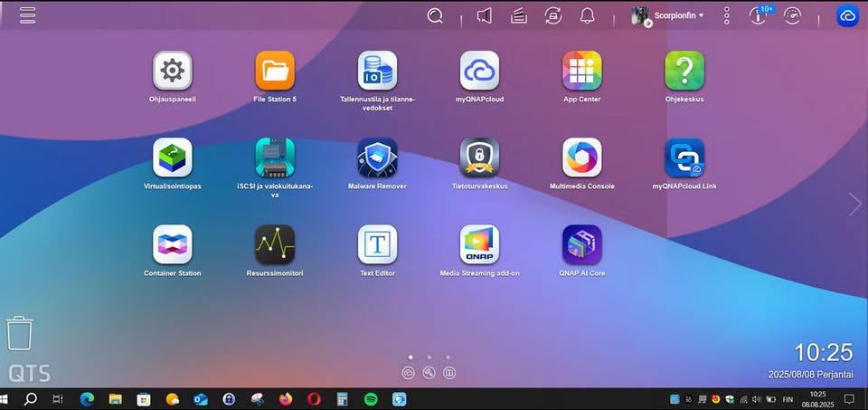
Task: Open the blue chat app in taskbar
Action: (399, 399)
